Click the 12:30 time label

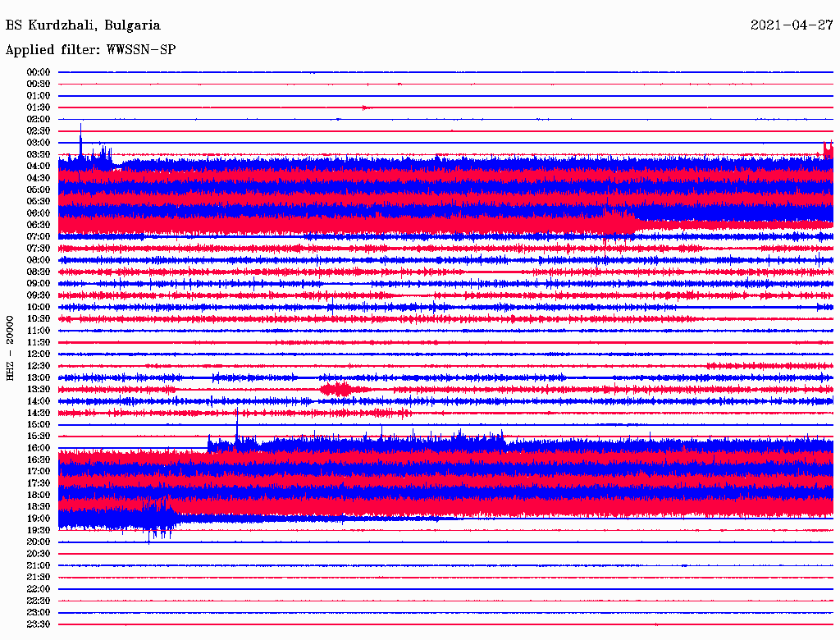pos(39,366)
